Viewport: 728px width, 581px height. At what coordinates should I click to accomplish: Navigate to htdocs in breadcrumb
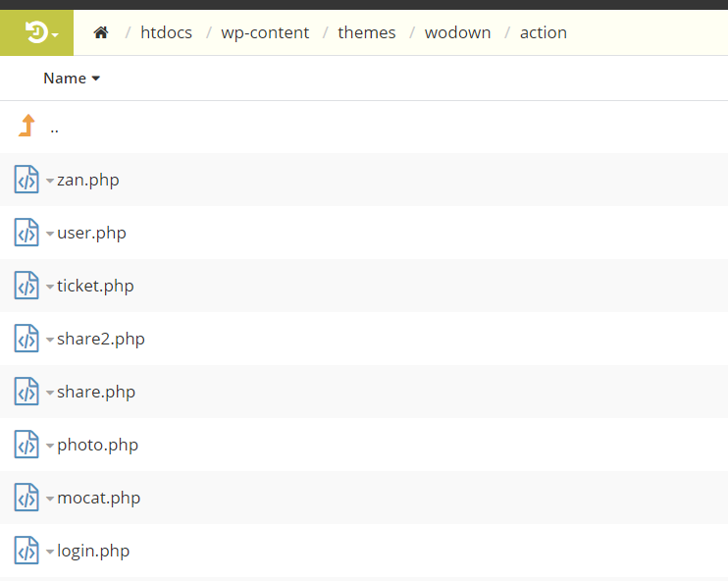pos(166,32)
